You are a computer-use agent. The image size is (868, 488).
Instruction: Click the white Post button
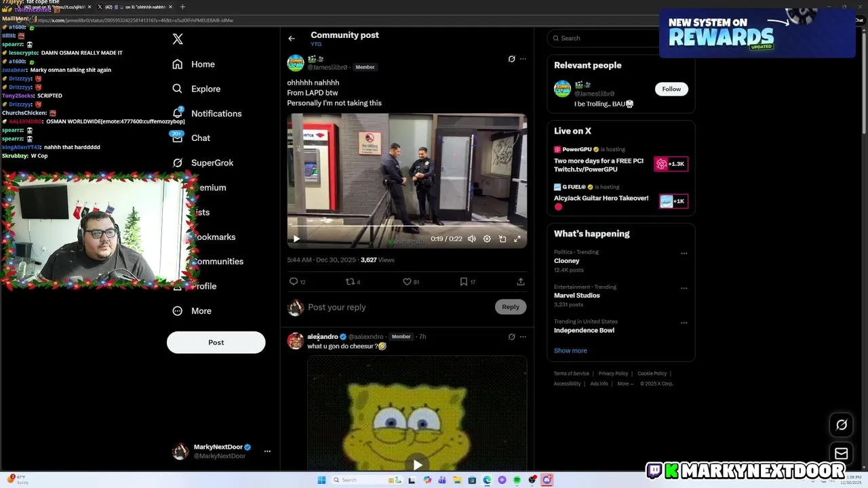(x=216, y=342)
